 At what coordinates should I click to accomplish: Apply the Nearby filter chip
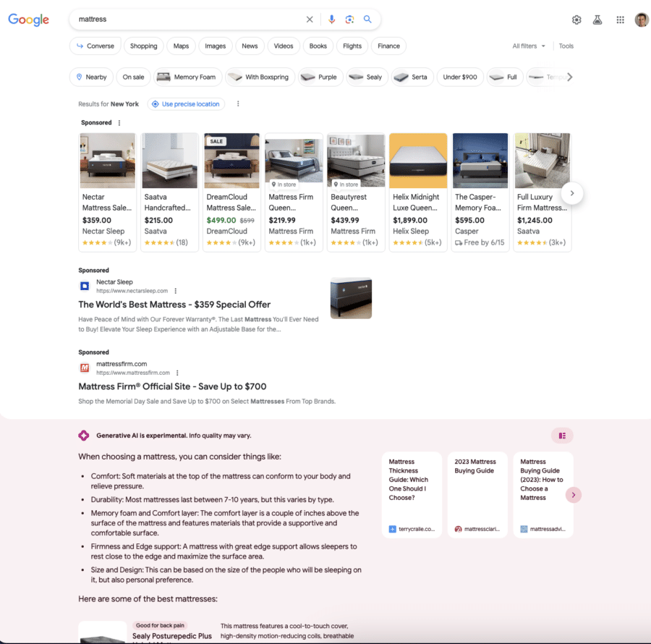(91, 77)
